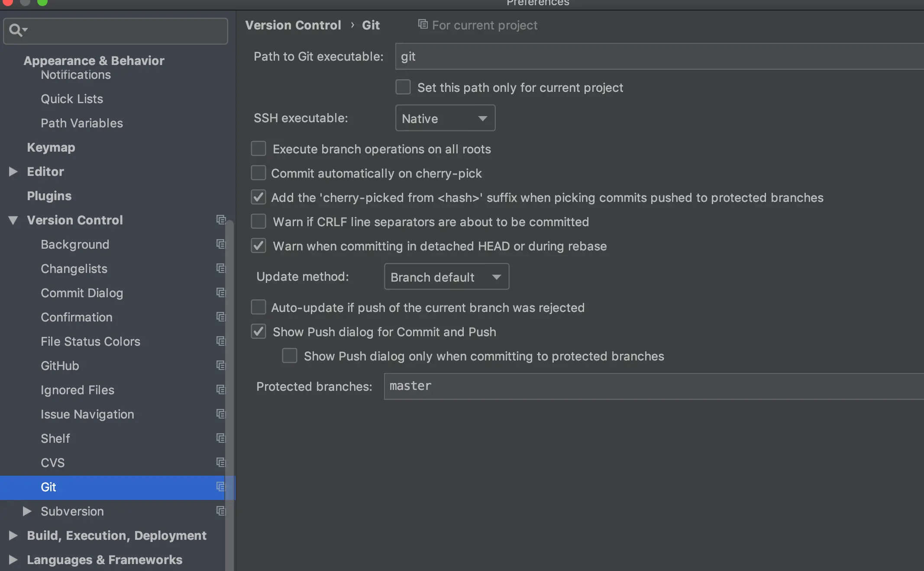This screenshot has width=924, height=571.
Task: Click the project icon next to Shelf
Action: click(x=221, y=438)
